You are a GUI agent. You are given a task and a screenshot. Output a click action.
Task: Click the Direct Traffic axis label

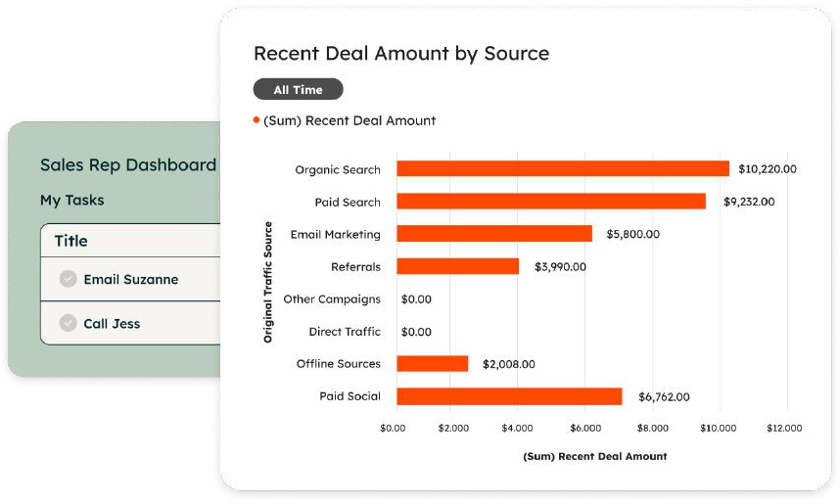coord(344,332)
